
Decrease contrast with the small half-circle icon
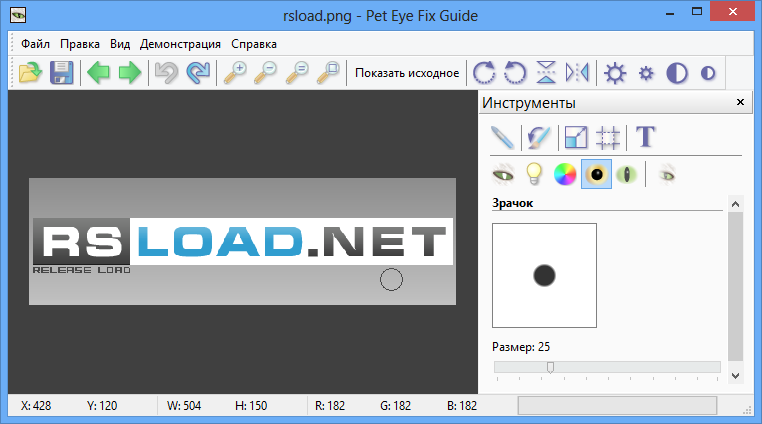pos(708,73)
